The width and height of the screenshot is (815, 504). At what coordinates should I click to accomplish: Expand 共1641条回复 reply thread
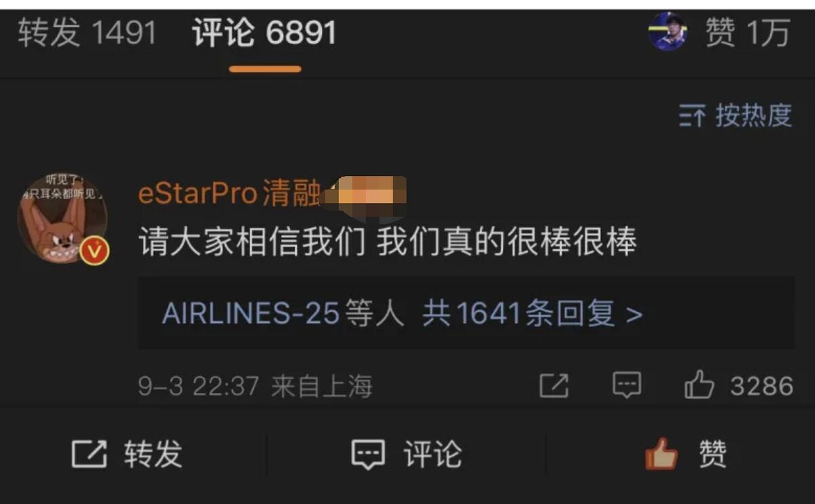pos(532,314)
